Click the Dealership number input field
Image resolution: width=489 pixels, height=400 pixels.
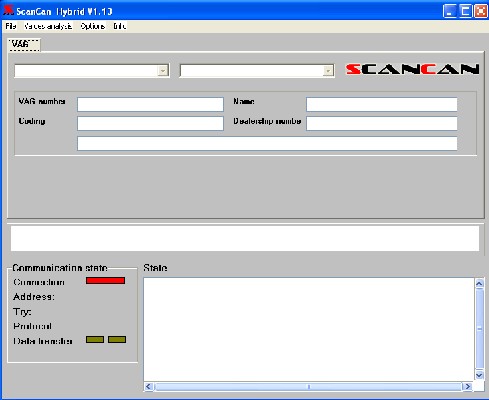pos(382,123)
